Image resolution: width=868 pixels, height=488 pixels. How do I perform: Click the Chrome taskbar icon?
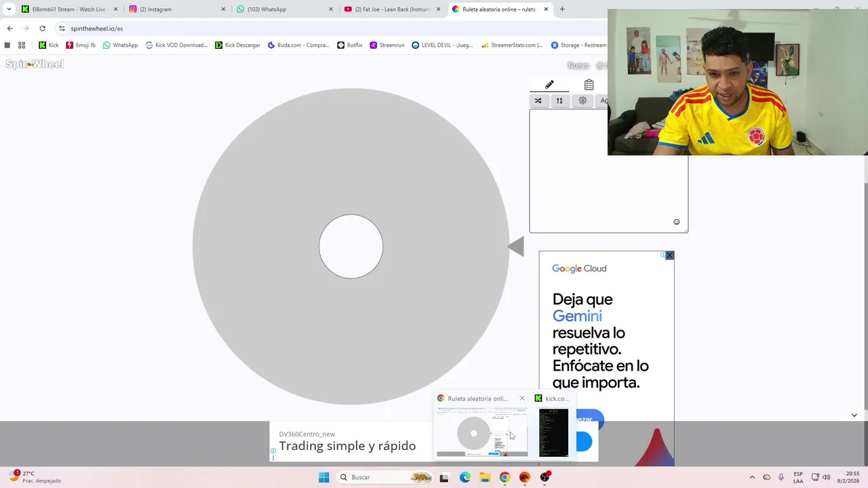505,477
